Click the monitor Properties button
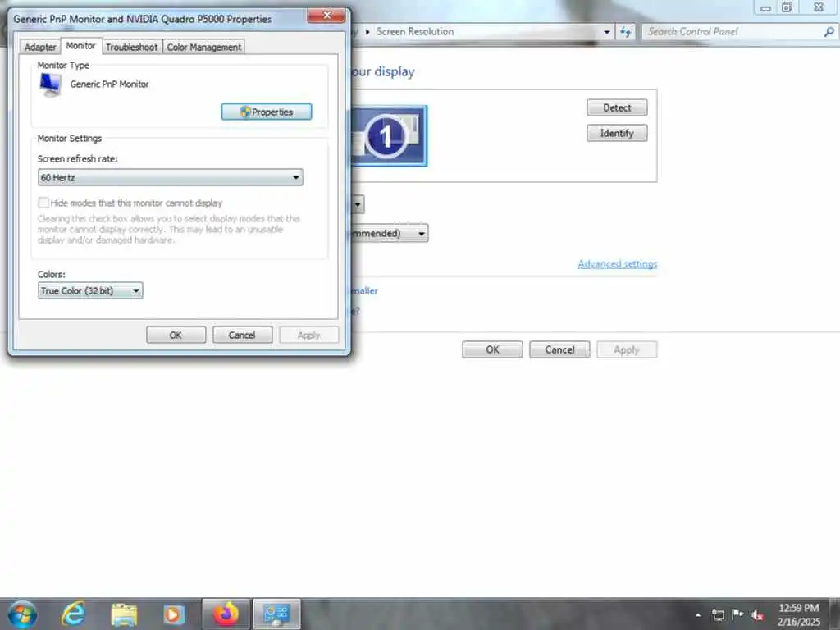Viewport: 840px width, 630px height. [267, 112]
